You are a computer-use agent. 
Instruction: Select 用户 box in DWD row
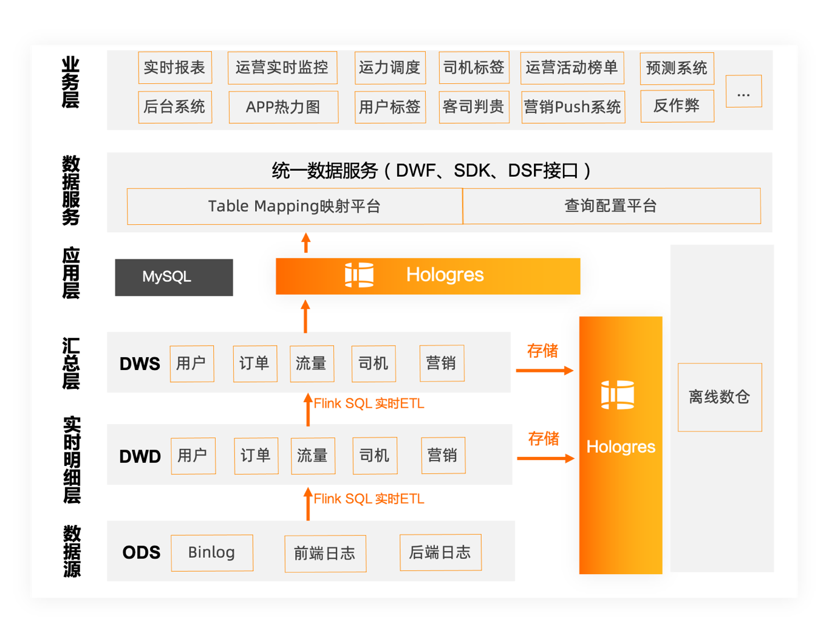pyautogui.click(x=193, y=456)
